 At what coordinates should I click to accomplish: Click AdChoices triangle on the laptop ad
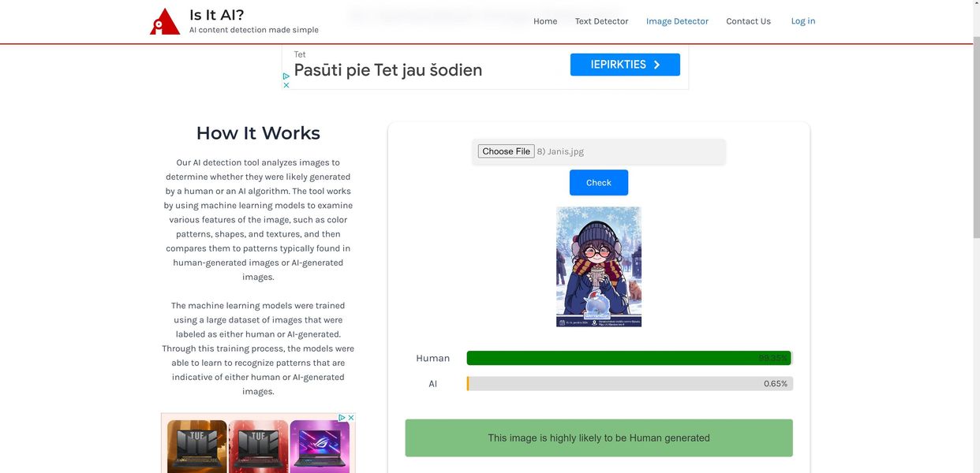coord(342,418)
